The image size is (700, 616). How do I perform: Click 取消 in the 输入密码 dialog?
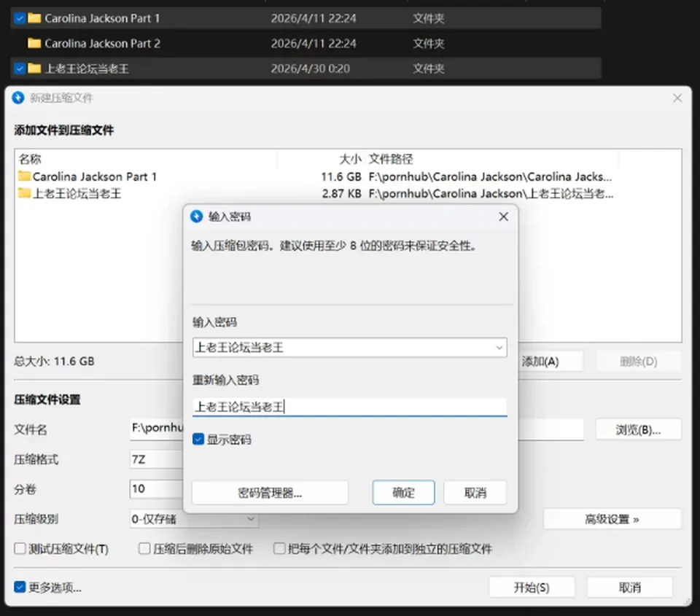(475, 493)
